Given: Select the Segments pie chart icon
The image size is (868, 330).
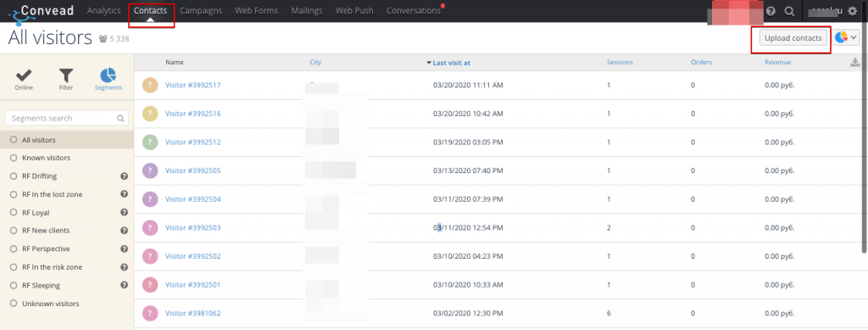Looking at the screenshot, I should pyautogui.click(x=108, y=76).
